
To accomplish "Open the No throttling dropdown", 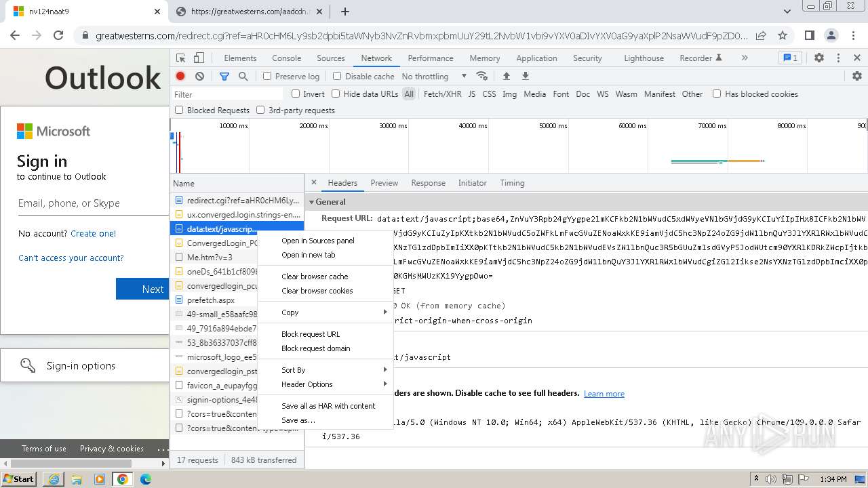I will (434, 76).
